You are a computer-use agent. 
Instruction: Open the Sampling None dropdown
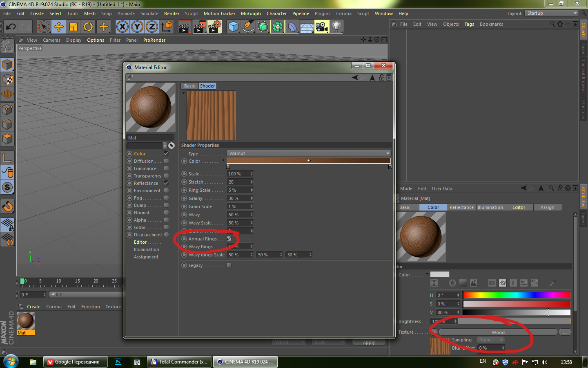point(491,340)
